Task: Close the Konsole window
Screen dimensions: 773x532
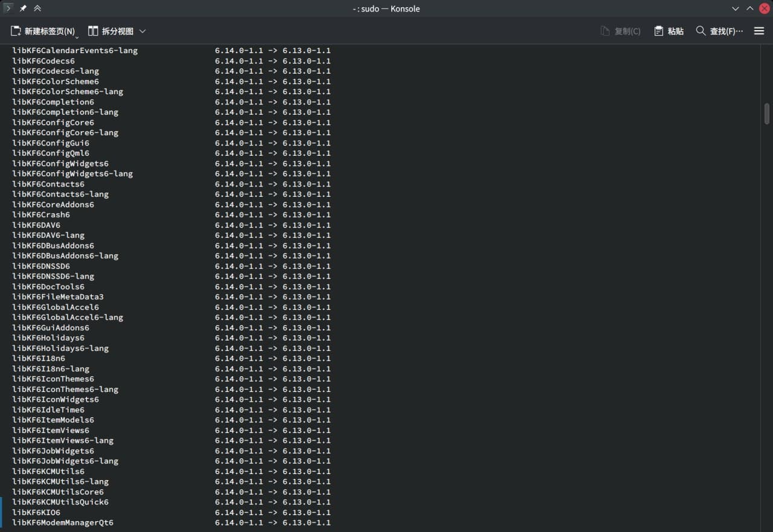Action: click(764, 8)
